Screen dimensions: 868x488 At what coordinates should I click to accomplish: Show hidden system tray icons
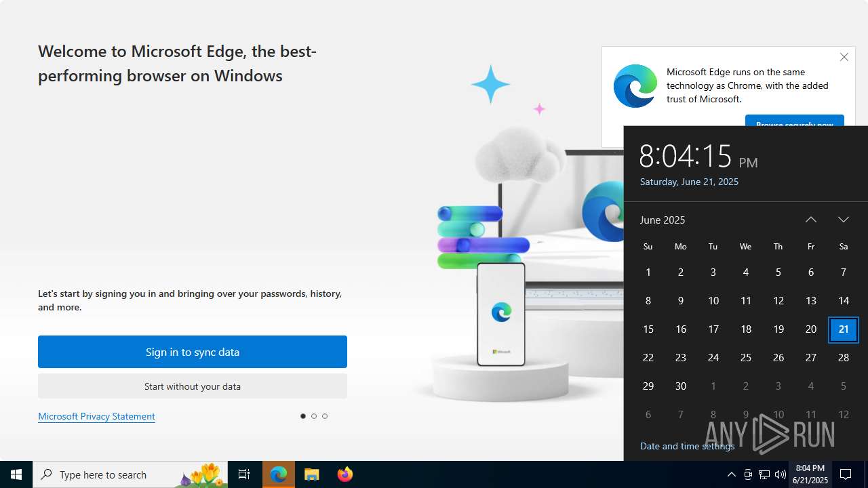point(731,474)
